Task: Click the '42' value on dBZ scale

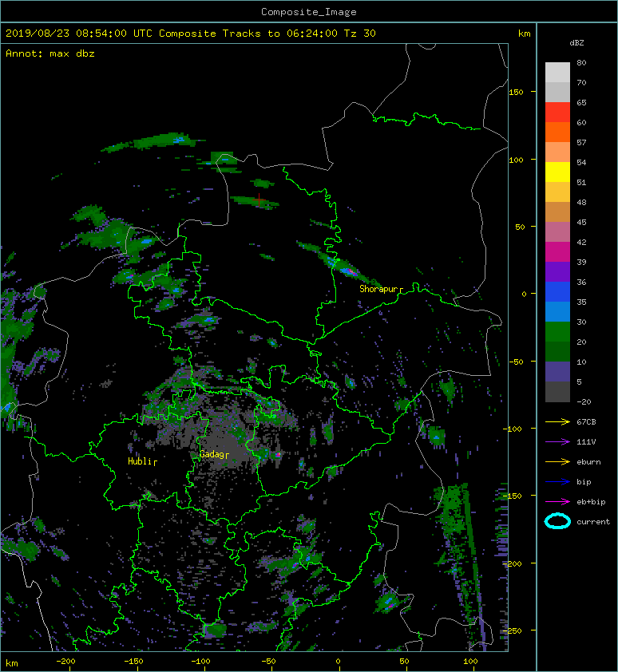Action: pyautogui.click(x=581, y=242)
